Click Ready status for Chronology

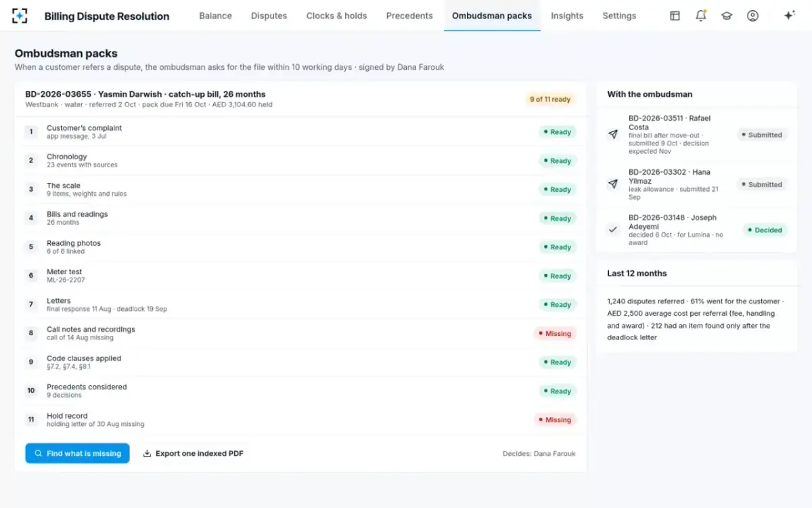pos(557,161)
